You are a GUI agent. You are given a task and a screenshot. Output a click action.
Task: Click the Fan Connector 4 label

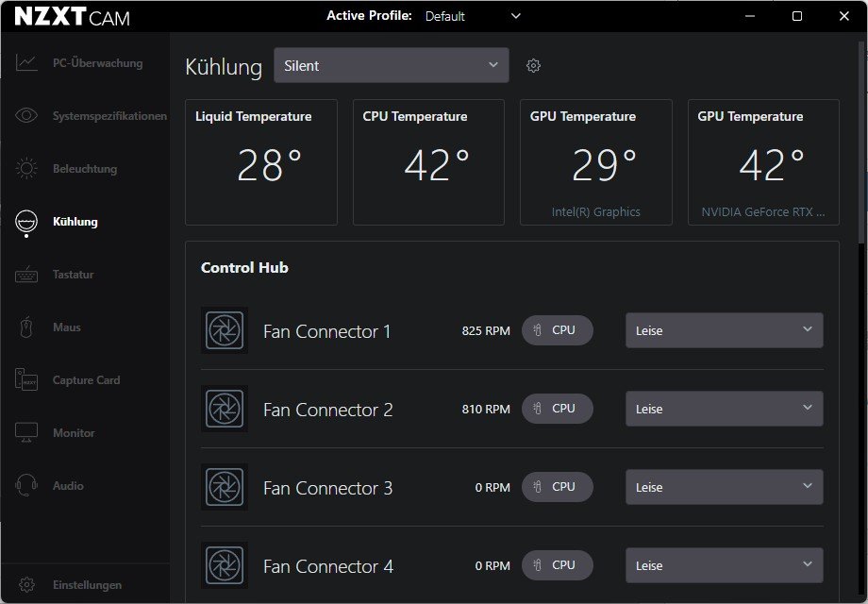point(327,566)
